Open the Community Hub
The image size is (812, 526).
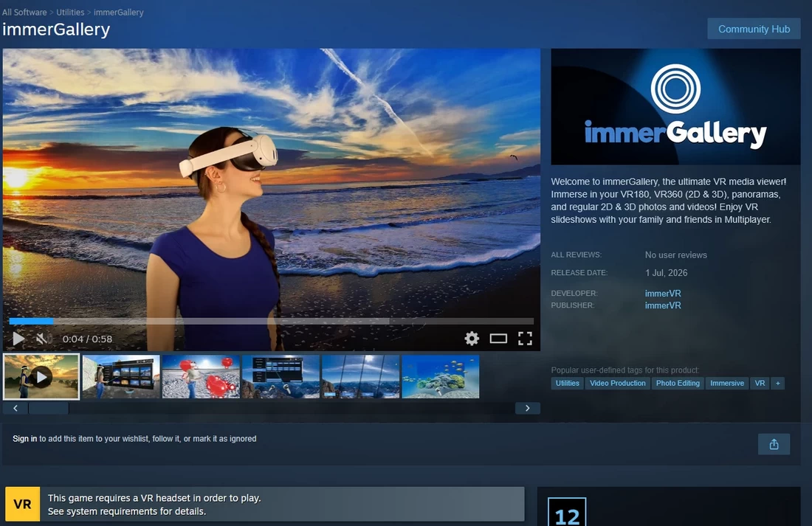point(754,29)
